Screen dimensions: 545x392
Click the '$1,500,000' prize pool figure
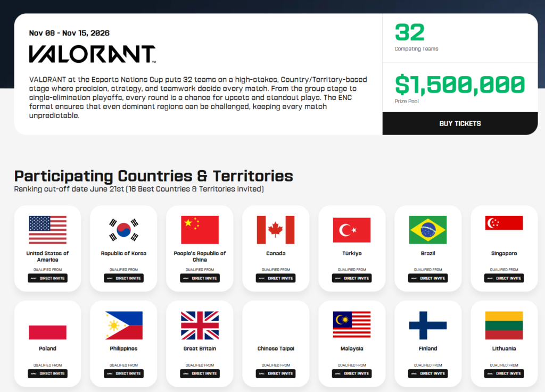460,85
